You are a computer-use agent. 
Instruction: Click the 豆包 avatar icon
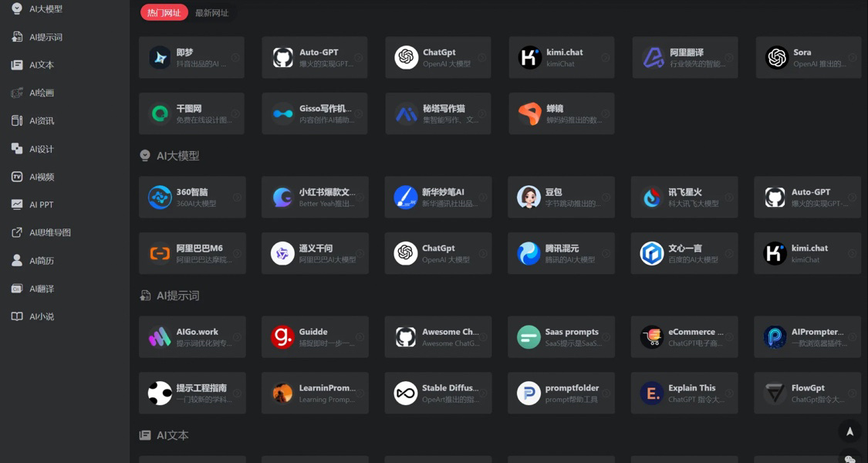tap(529, 198)
